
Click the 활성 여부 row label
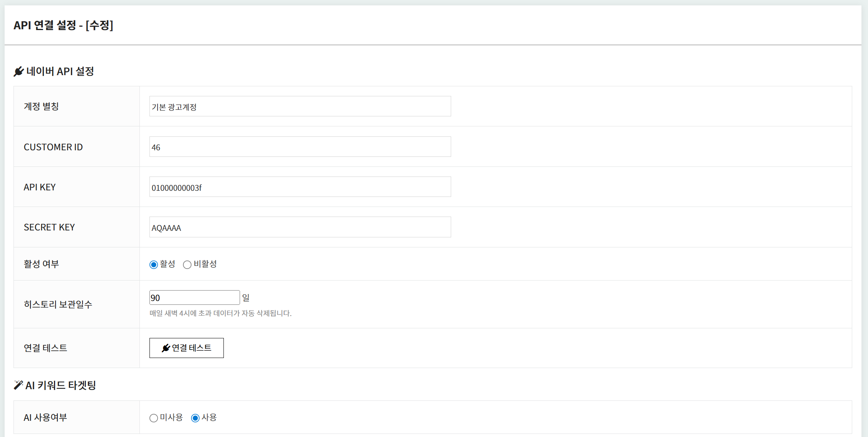pyautogui.click(x=41, y=264)
